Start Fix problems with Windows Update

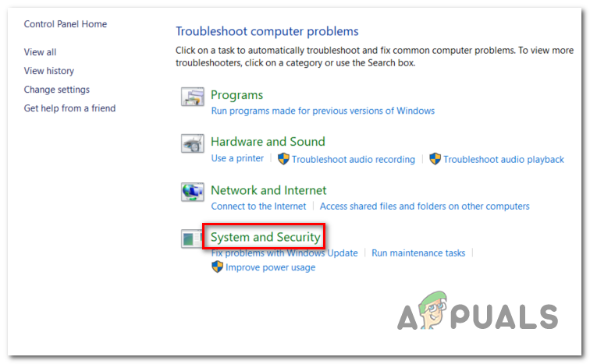click(284, 253)
